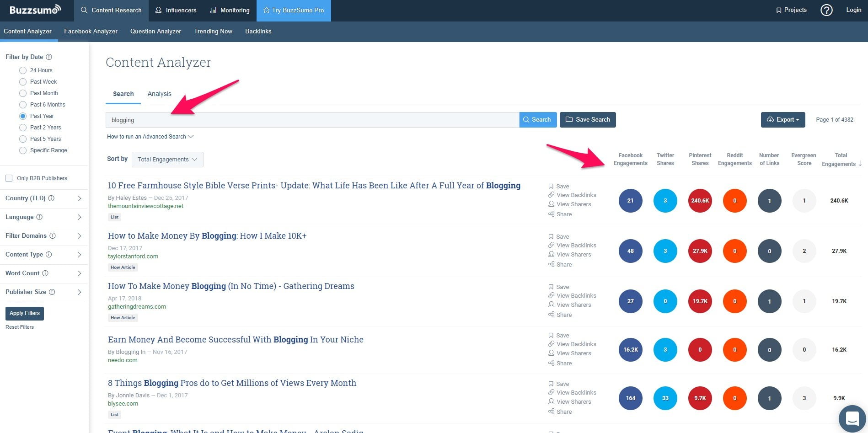Click Facebook engagements circle showing 16.2K
The width and height of the screenshot is (868, 433).
click(630, 349)
